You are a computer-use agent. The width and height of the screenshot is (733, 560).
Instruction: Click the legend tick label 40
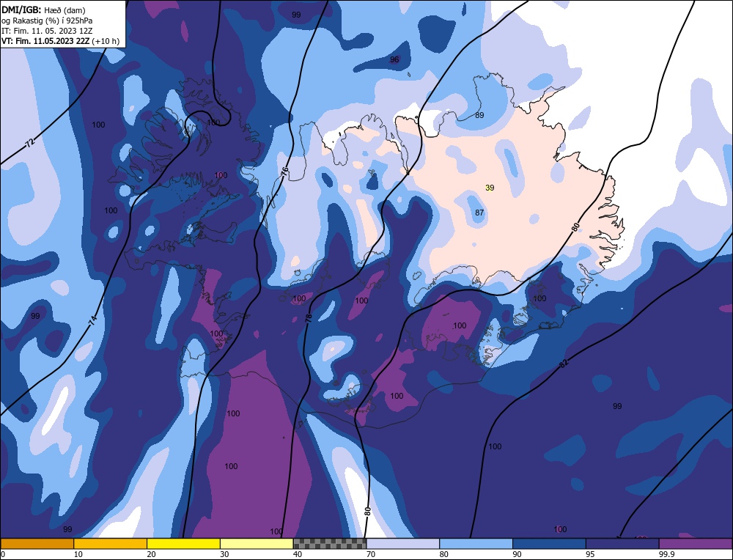point(298,554)
